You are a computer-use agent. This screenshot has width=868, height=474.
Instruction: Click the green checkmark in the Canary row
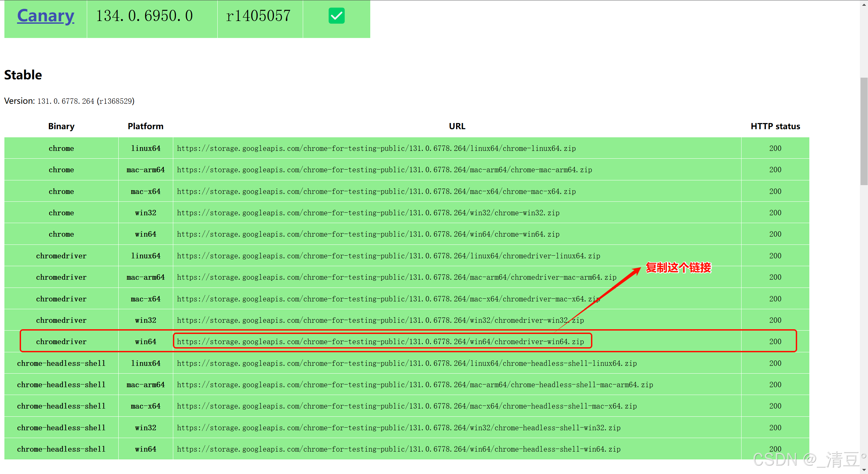(336, 16)
